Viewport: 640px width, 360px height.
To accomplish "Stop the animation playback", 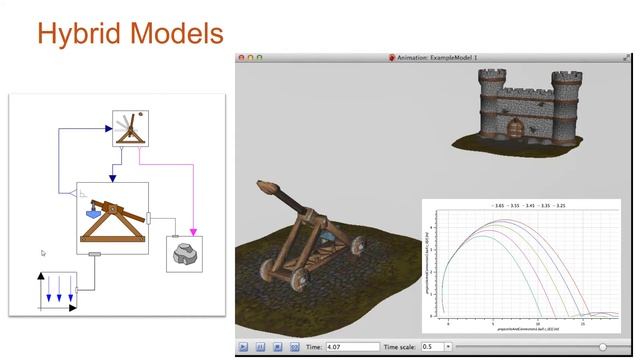I will click(277, 347).
